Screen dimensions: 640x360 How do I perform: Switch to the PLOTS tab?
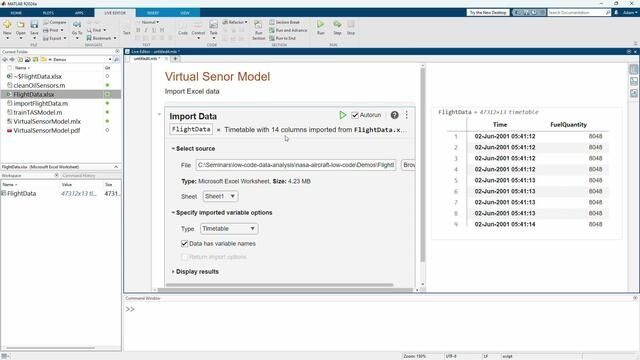click(48, 13)
